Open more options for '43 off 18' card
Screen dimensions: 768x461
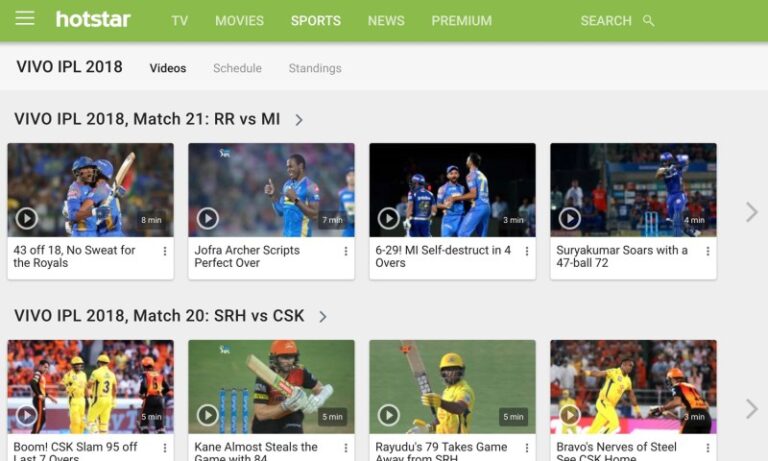165,251
